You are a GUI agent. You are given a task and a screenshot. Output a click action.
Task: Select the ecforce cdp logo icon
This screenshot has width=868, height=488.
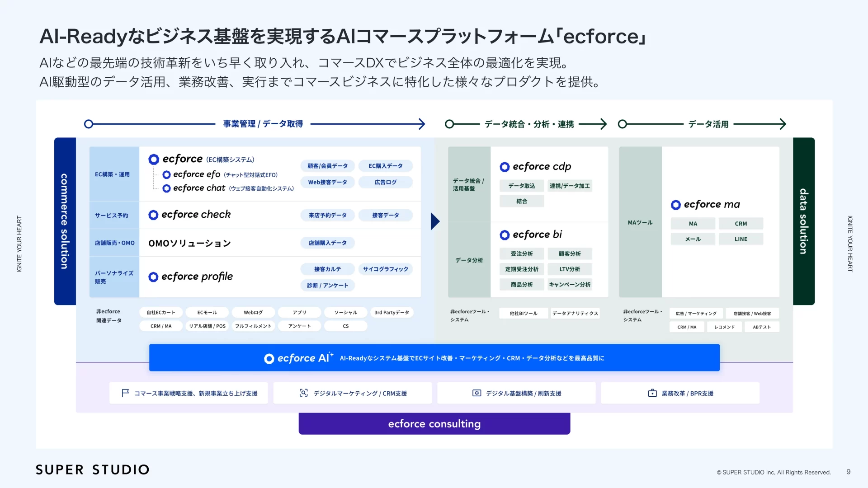[505, 167]
